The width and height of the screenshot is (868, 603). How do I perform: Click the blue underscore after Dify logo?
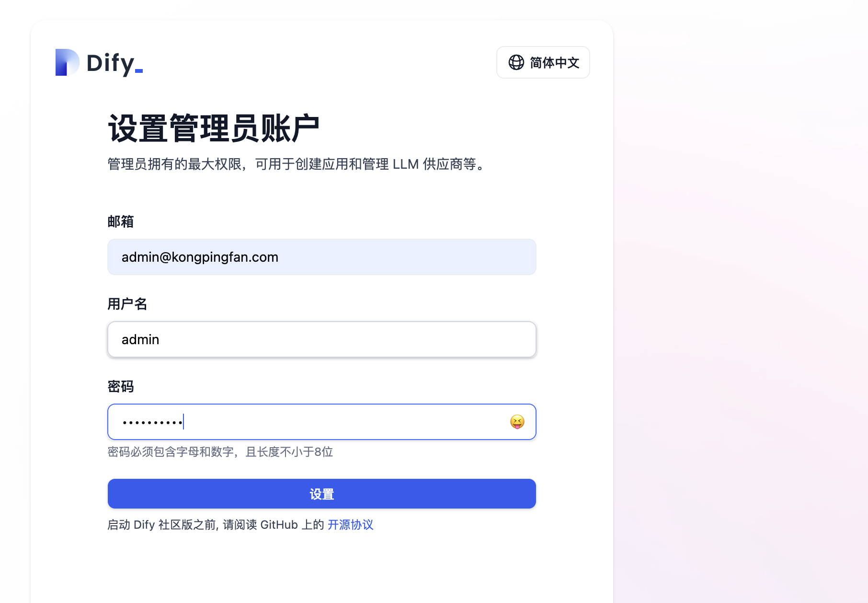pos(139,71)
